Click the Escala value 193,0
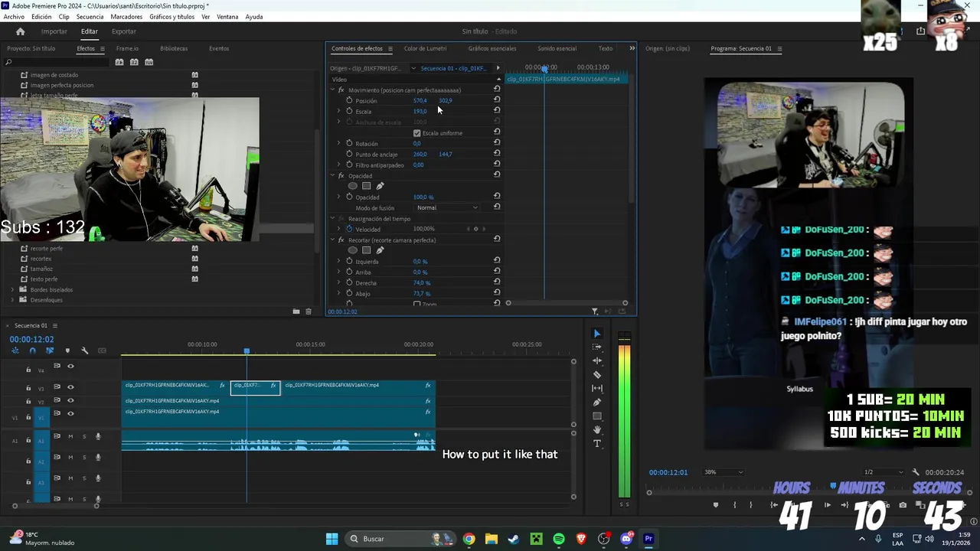 click(x=420, y=111)
